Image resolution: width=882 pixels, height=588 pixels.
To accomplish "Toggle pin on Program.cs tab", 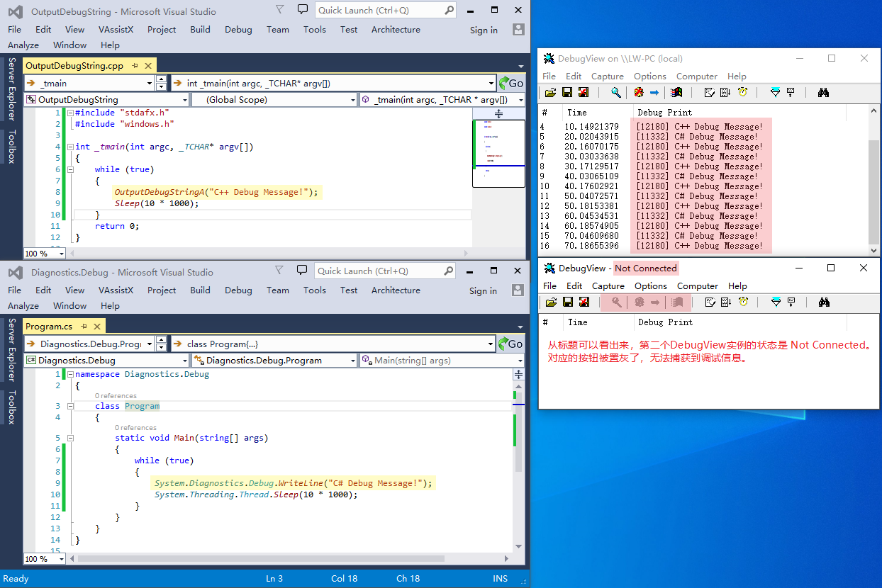I will [x=84, y=326].
